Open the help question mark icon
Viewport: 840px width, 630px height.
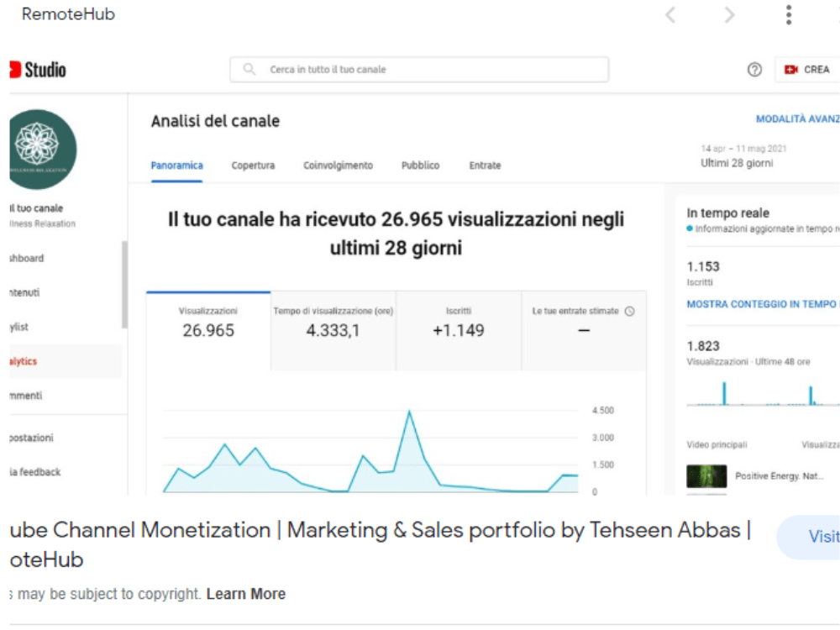754,70
